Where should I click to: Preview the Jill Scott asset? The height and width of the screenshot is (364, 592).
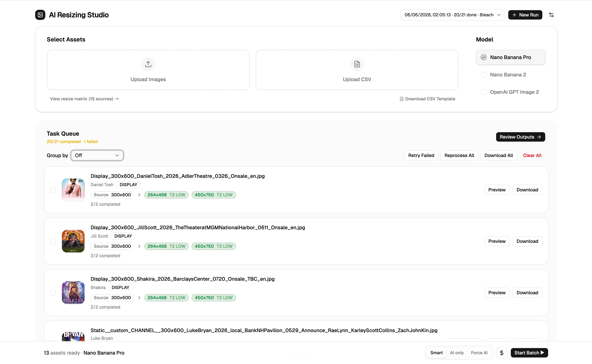pos(497,241)
